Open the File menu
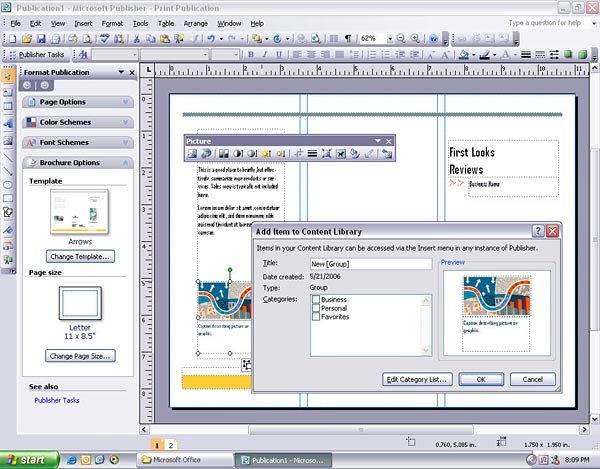This screenshot has height=469, width=600. pos(15,24)
